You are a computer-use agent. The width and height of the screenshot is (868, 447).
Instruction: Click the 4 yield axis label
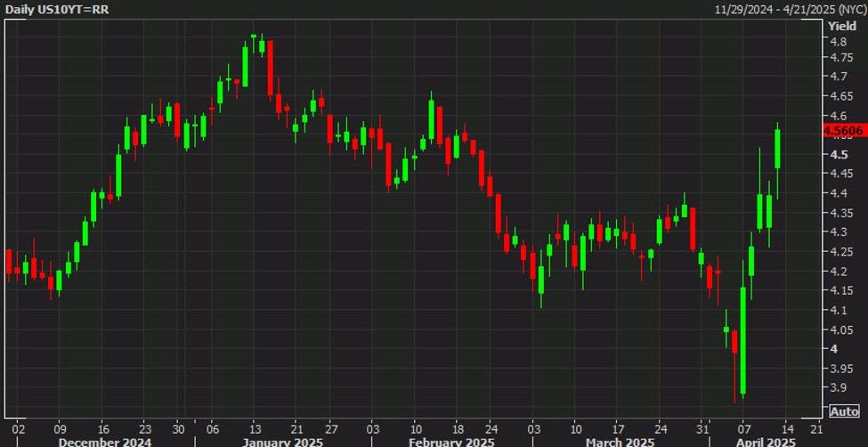click(833, 349)
